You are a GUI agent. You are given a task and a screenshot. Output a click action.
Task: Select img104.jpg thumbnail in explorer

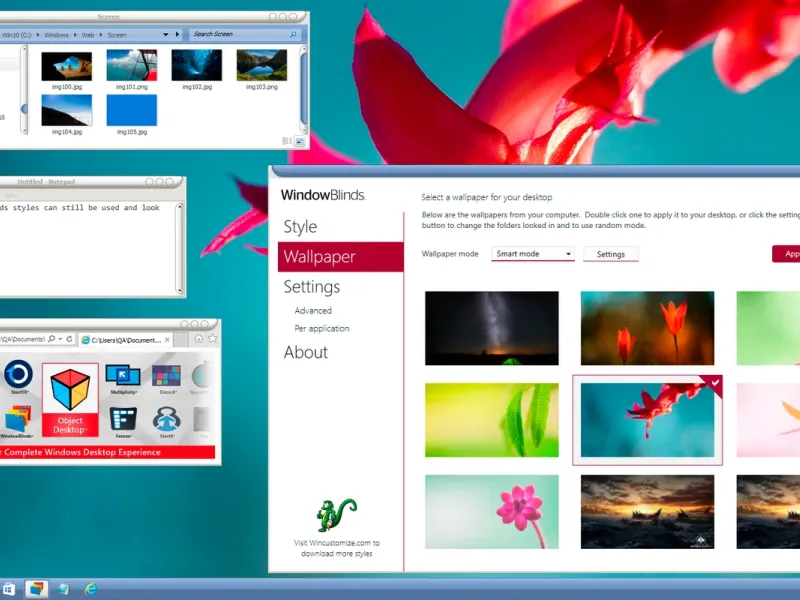[x=67, y=110]
